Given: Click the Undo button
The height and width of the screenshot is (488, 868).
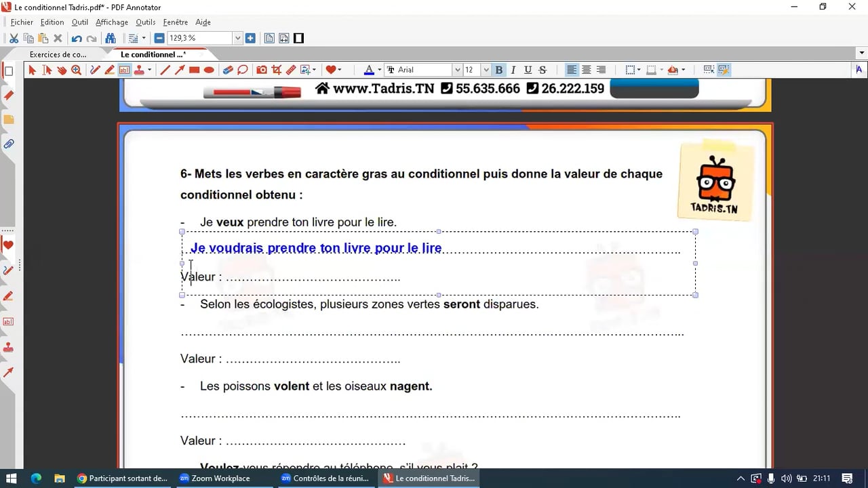Looking at the screenshot, I should pos(77,39).
